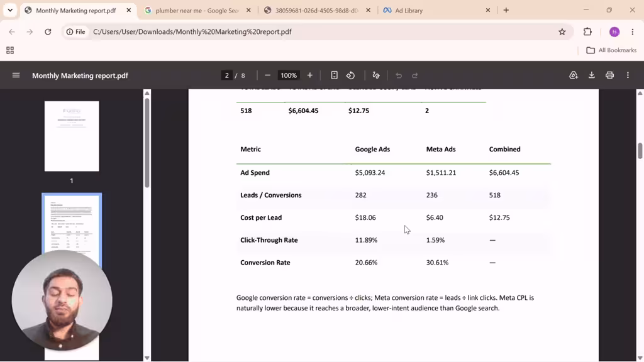
Task: Open the Chrome three-dot menu
Action: point(633,31)
